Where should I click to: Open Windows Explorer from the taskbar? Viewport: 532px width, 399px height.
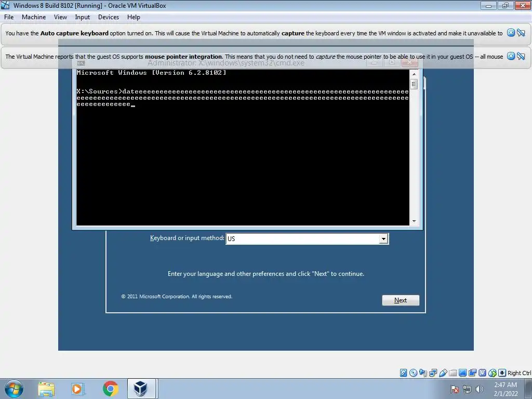point(46,389)
